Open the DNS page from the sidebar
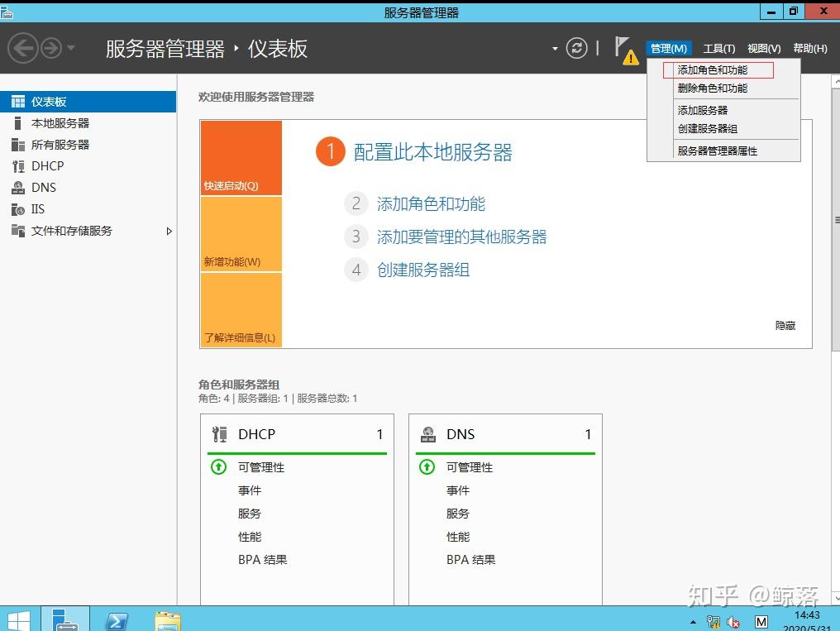The height and width of the screenshot is (631, 840). [41, 187]
